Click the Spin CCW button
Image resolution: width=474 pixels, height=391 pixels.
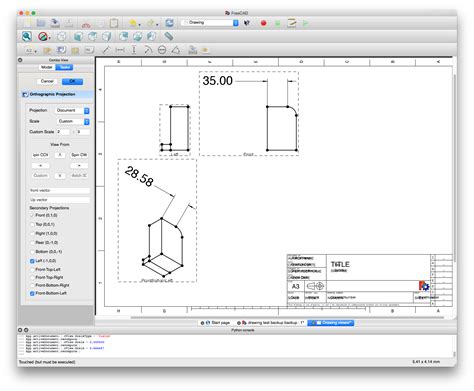[40, 155]
